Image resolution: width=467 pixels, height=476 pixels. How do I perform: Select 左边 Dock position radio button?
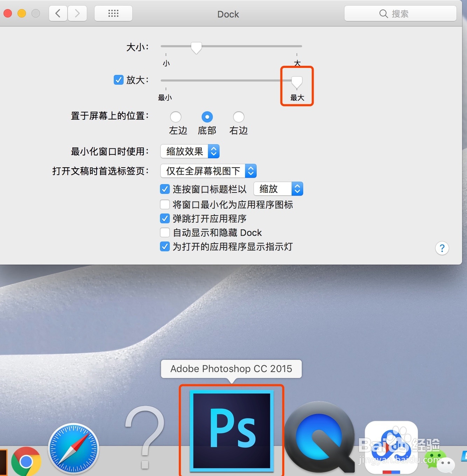(x=176, y=117)
